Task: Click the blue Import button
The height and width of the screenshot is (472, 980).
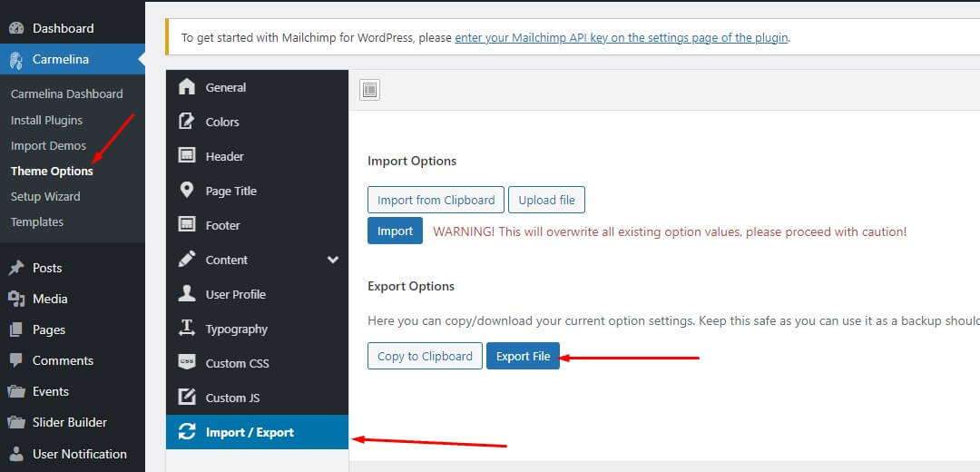Action: (x=395, y=231)
